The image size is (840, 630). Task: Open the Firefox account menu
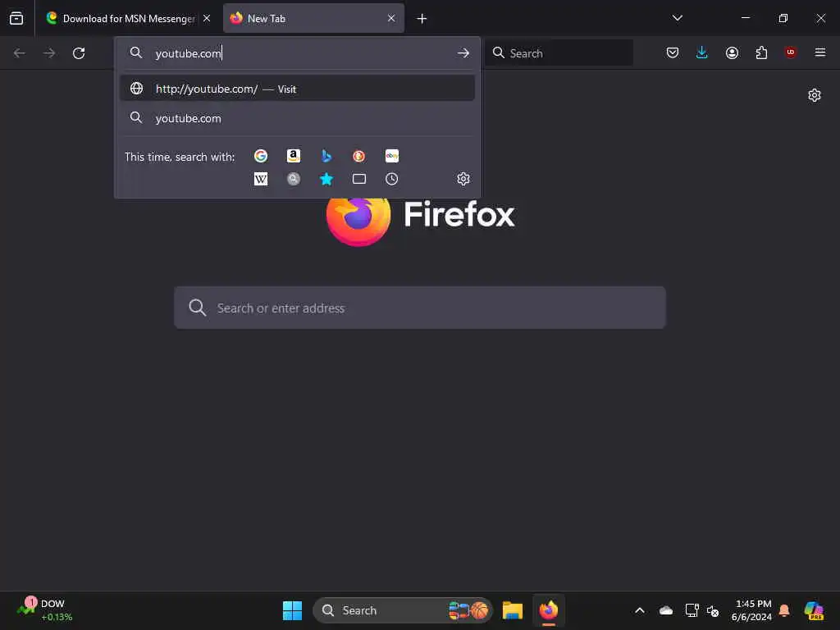point(732,52)
